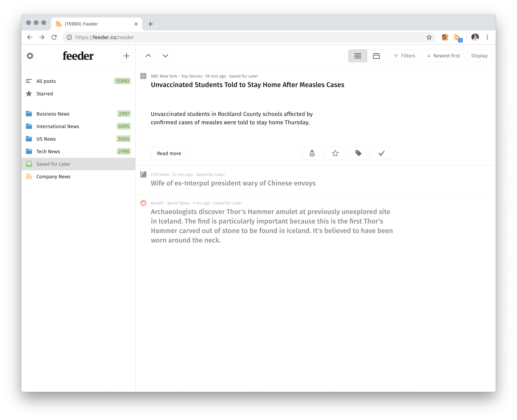Open the Thor's Hammer amulet article

(272, 226)
